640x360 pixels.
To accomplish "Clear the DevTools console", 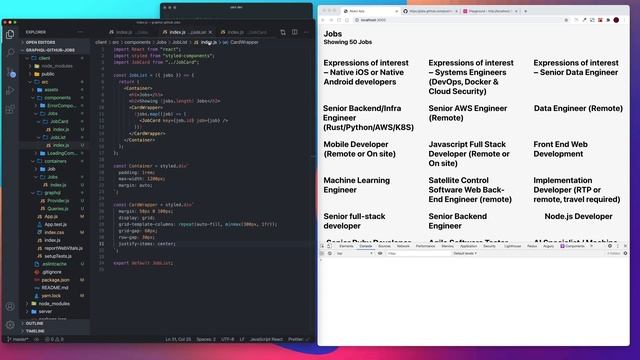I will [x=330, y=253].
